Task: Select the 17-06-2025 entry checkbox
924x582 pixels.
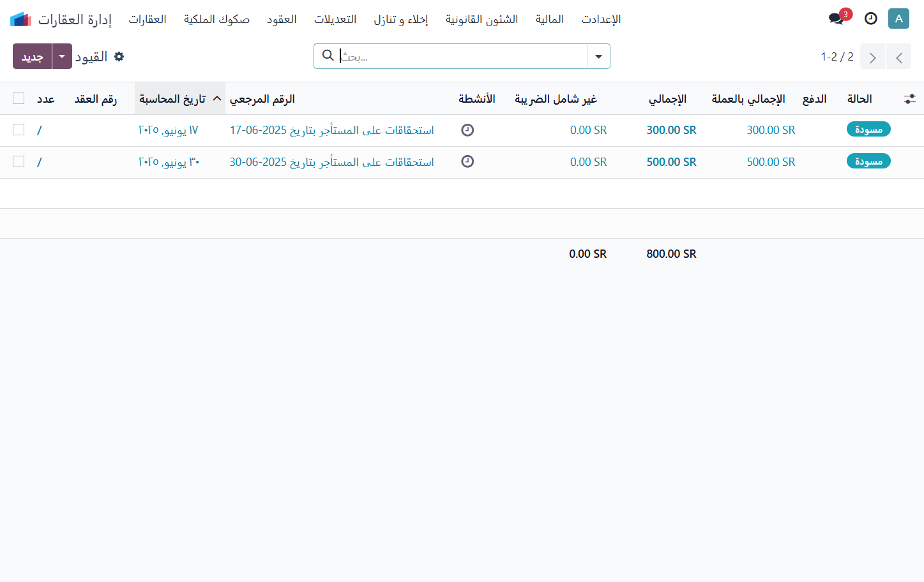Action: 19,130
